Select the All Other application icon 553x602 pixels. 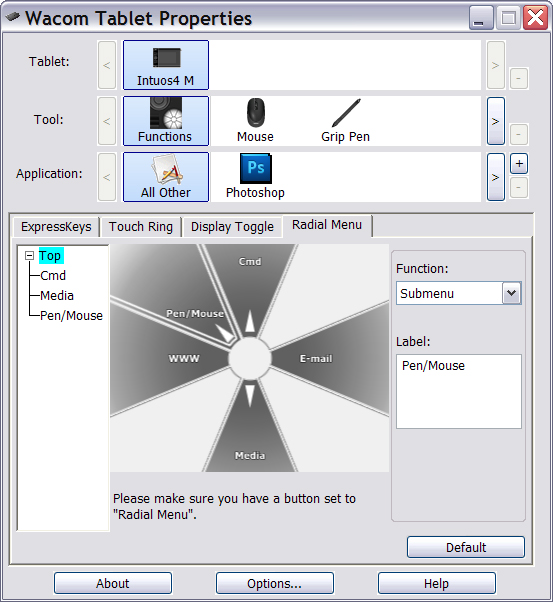coord(166,177)
